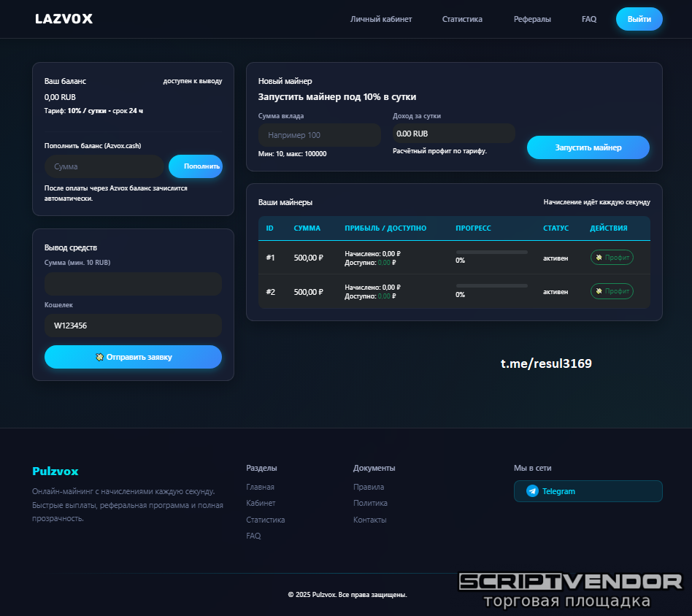
Task: Go to Рефералы in top navigation
Action: (x=532, y=19)
